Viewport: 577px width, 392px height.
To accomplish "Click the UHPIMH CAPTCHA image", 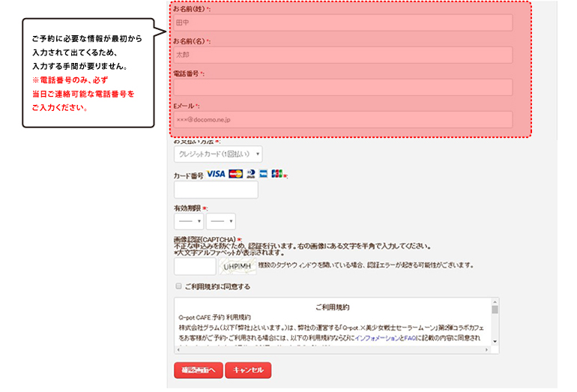I will tap(237, 266).
